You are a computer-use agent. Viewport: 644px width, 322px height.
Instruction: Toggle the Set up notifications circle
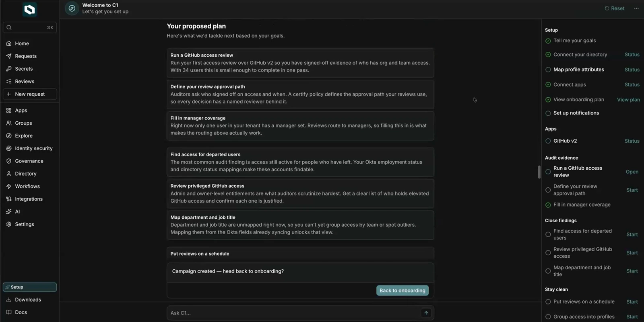pos(548,113)
